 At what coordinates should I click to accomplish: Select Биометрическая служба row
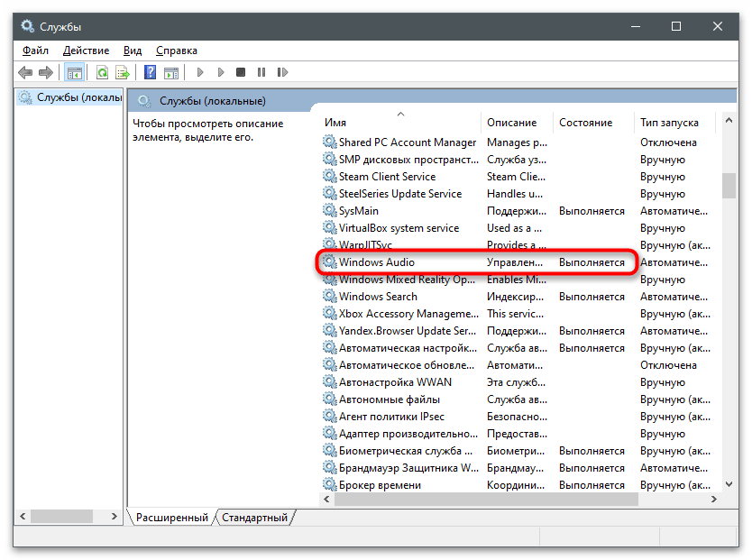coord(518,451)
